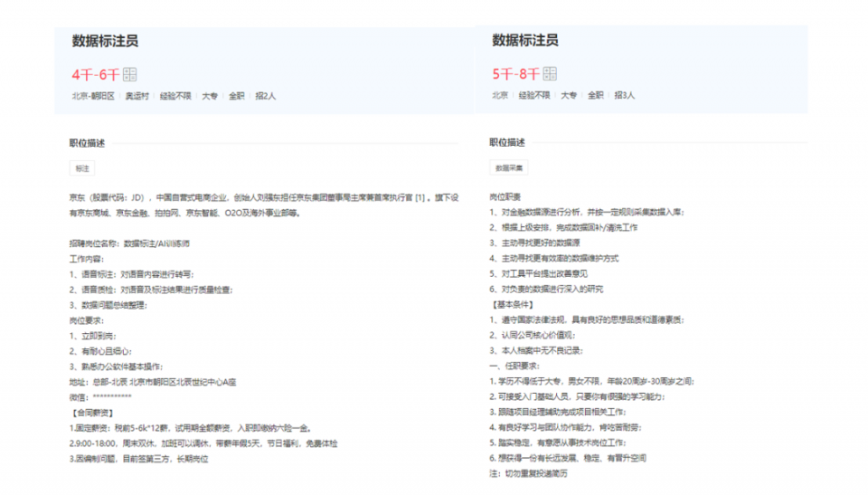The height and width of the screenshot is (495, 868).
Task: Select the 4千-6千 salary text
Action: (x=96, y=75)
